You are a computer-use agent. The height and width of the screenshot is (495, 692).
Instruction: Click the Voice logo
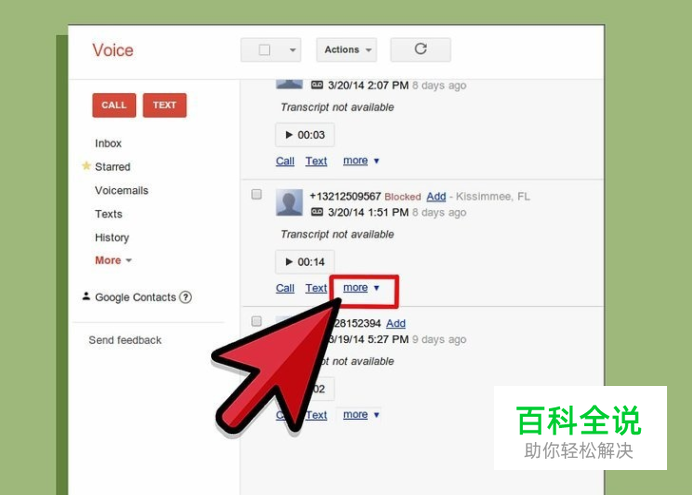pyautogui.click(x=113, y=50)
